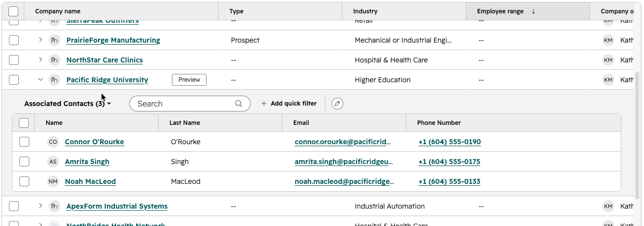Viewport: 644px width, 226px height.
Task: Click the KM owner avatar in ApexForm row
Action: (608, 206)
